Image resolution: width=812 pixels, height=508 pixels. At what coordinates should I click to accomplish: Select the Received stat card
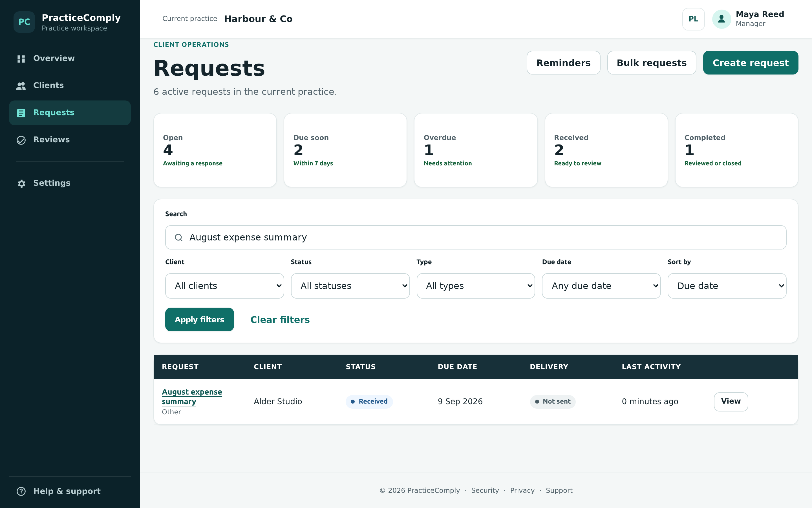pyautogui.click(x=606, y=150)
